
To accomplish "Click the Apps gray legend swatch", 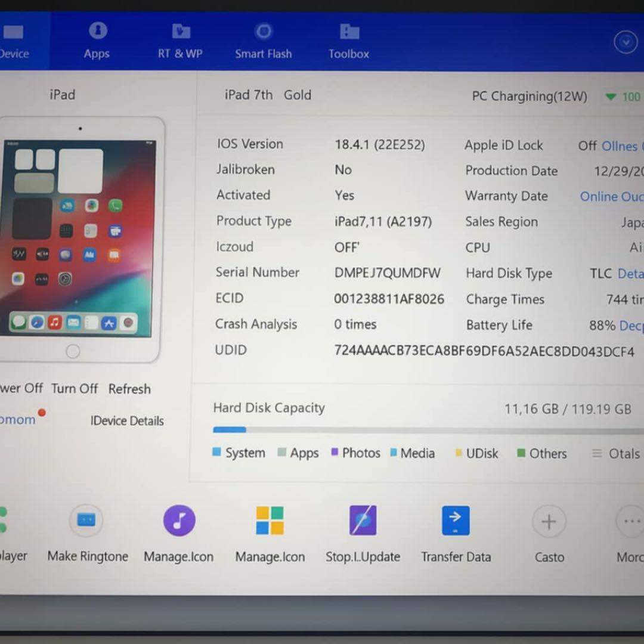I will coord(281,453).
